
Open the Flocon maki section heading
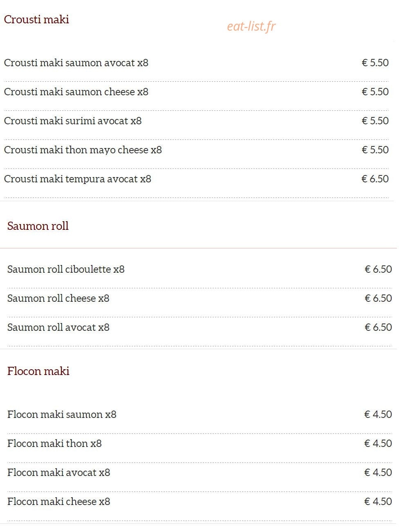point(38,371)
